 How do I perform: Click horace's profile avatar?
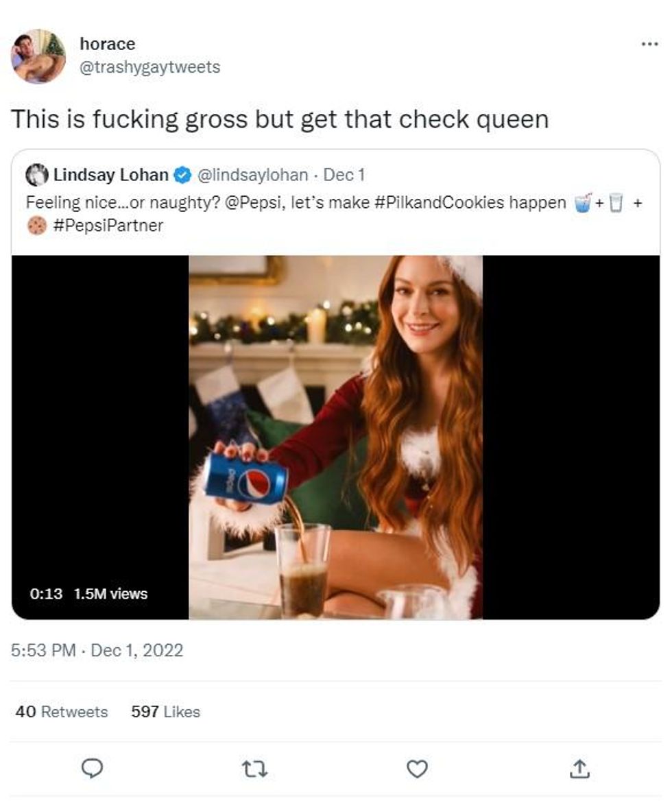pyautogui.click(x=38, y=56)
